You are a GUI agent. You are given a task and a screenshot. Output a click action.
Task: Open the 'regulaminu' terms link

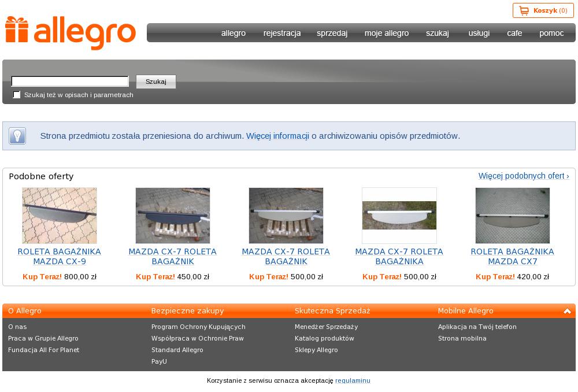point(353,380)
